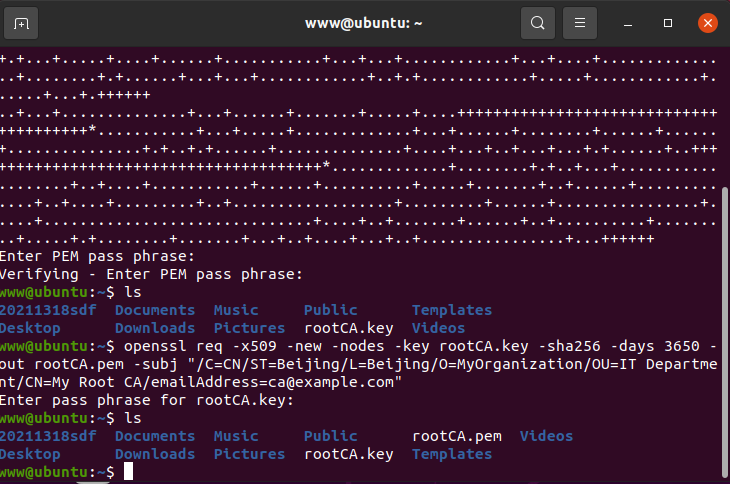The width and height of the screenshot is (730, 484).
Task: Click 'Pictures' in the last ls output
Action: point(250,454)
